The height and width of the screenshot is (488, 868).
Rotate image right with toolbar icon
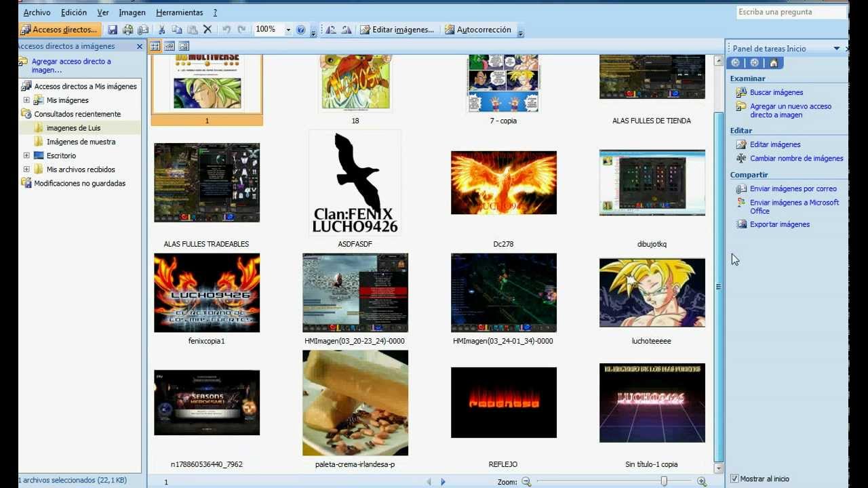pos(347,30)
